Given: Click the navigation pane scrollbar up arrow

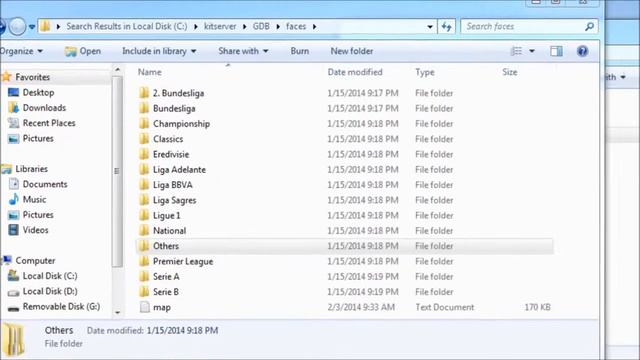Looking at the screenshot, I should pos(118,70).
